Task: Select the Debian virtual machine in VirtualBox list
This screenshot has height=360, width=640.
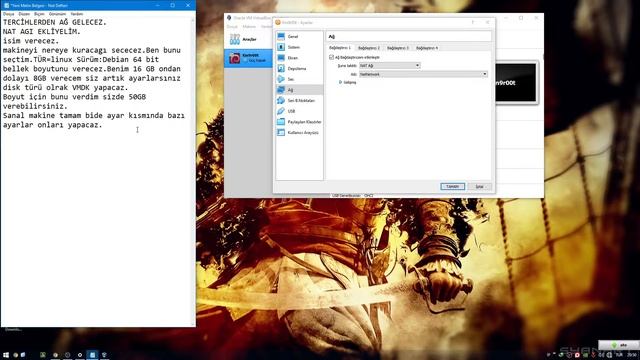Action: (248, 58)
